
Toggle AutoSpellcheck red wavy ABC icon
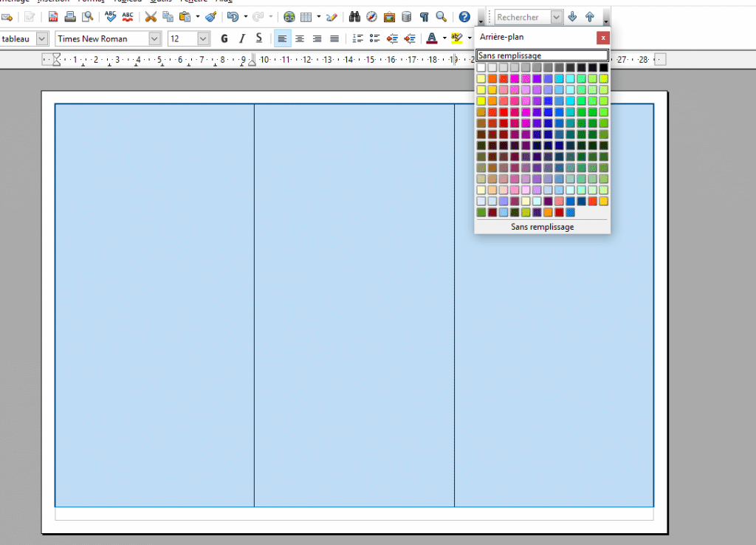pyautogui.click(x=128, y=18)
